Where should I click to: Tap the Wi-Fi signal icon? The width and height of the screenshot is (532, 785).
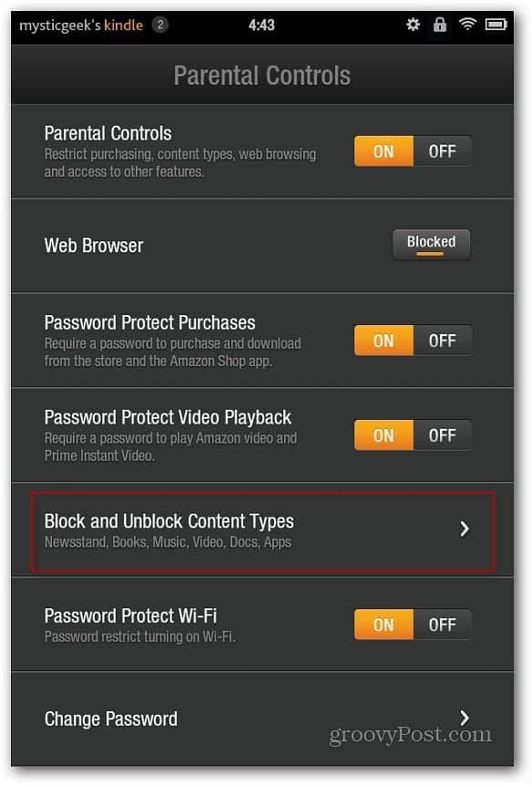pyautogui.click(x=468, y=24)
